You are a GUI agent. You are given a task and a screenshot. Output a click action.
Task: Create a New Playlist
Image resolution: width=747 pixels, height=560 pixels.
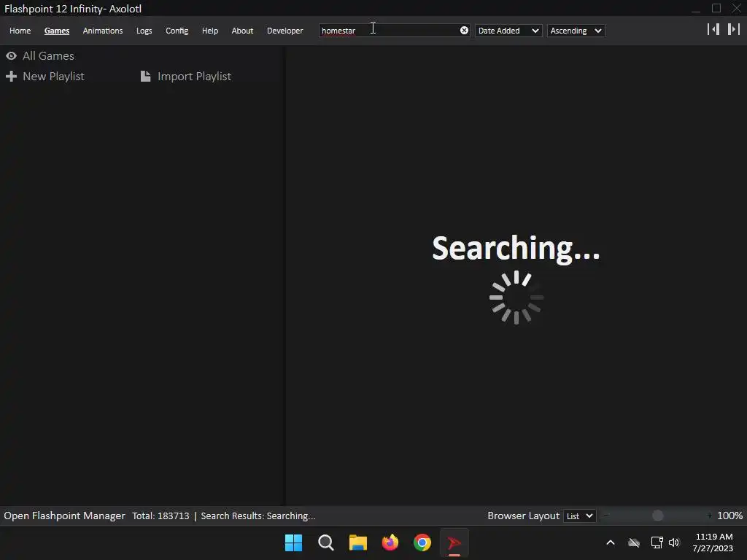point(53,76)
